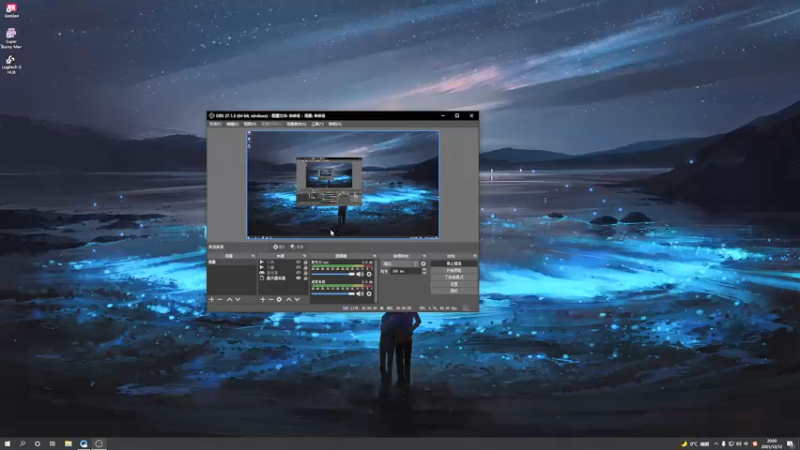800x450 pixels.
Task: Click the bottom button in the Controls dock
Action: [454, 291]
